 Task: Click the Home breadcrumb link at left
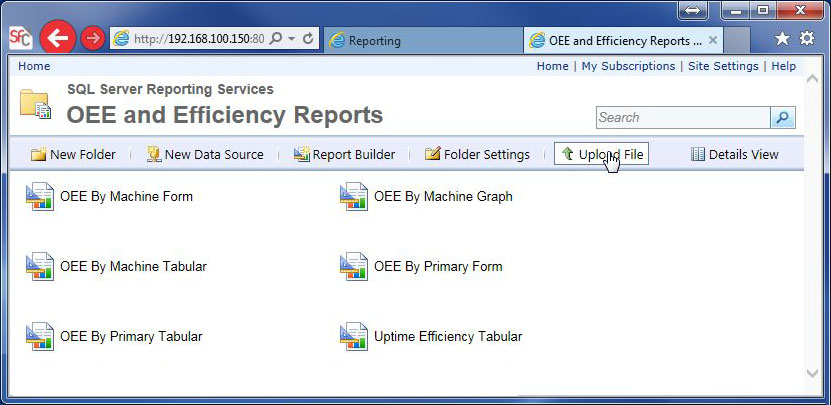[x=34, y=66]
